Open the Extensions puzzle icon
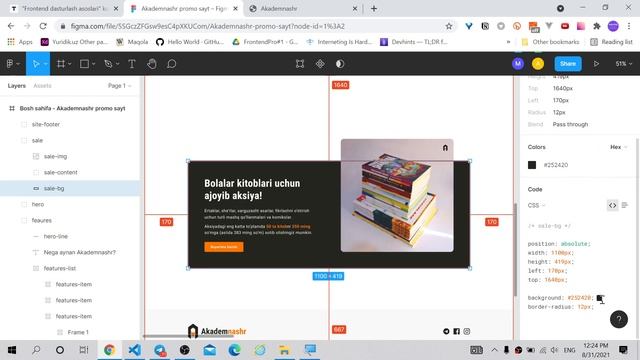The image size is (640, 360). point(597,26)
